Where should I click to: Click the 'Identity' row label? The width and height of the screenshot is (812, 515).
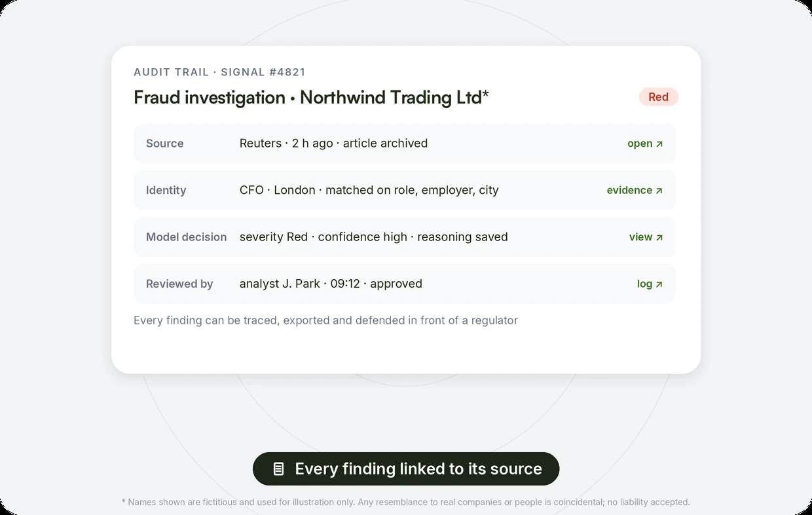tap(166, 190)
